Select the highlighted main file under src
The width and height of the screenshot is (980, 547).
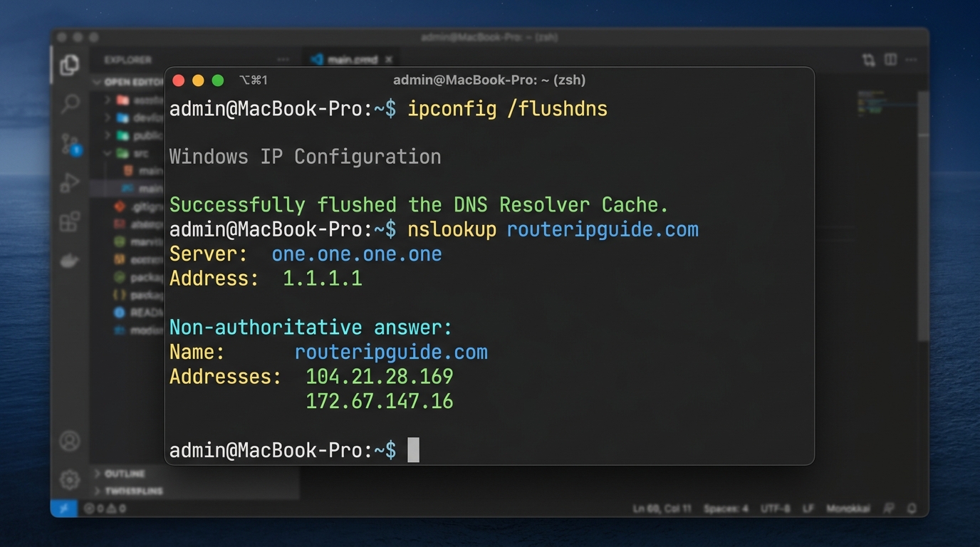click(128, 189)
